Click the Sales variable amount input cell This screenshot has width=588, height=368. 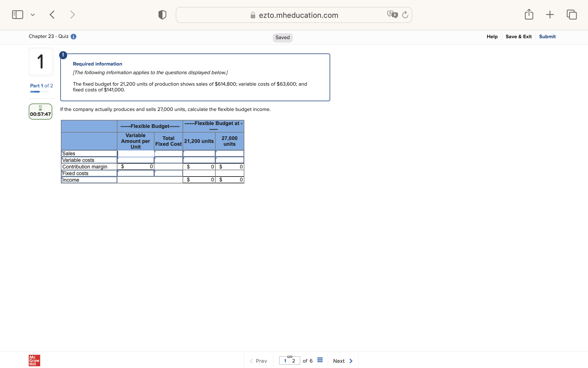tap(135, 154)
